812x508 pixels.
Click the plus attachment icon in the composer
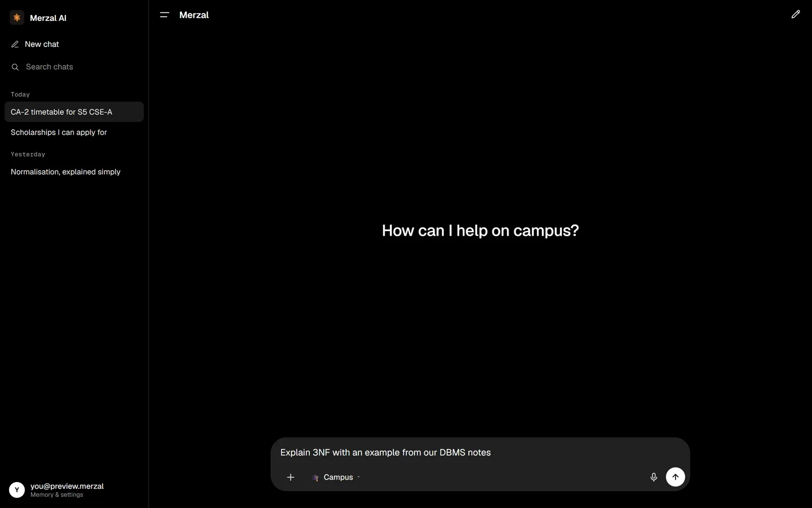[x=290, y=477]
